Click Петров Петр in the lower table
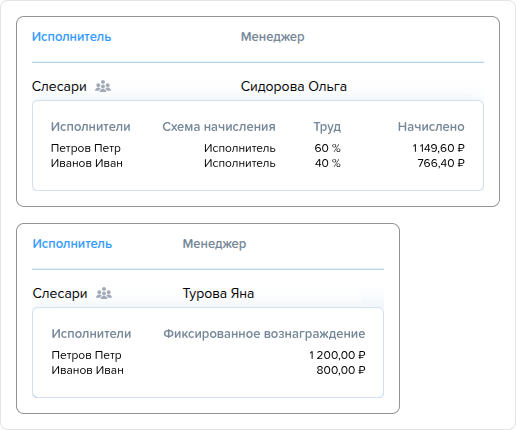This screenshot has width=516, height=430. click(86, 355)
